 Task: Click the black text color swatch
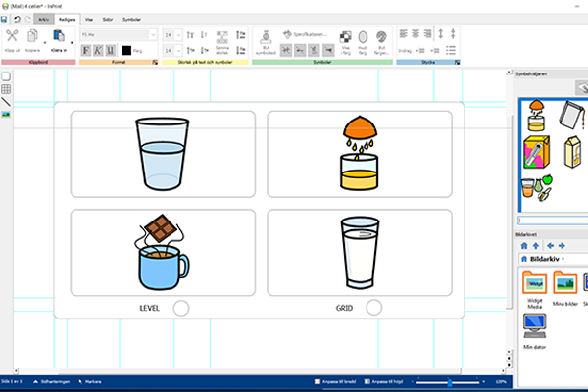pos(126,51)
